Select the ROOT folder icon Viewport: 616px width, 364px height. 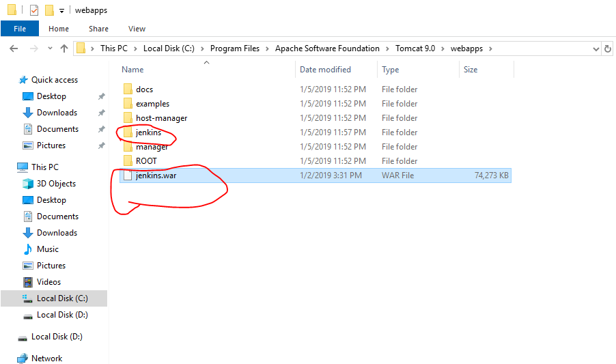click(x=128, y=161)
